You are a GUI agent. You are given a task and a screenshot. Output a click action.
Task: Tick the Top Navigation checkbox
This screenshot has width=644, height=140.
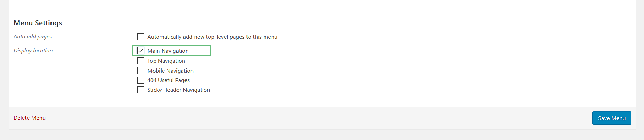[141, 61]
